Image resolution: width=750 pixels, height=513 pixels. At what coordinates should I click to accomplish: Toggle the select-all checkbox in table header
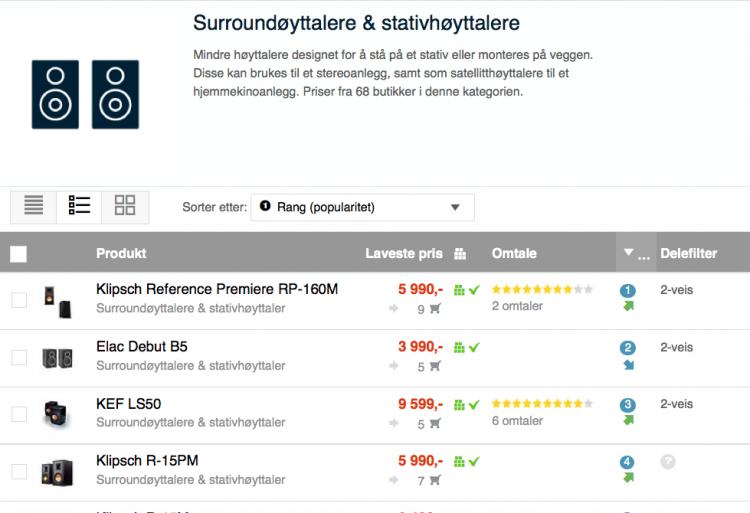point(19,254)
